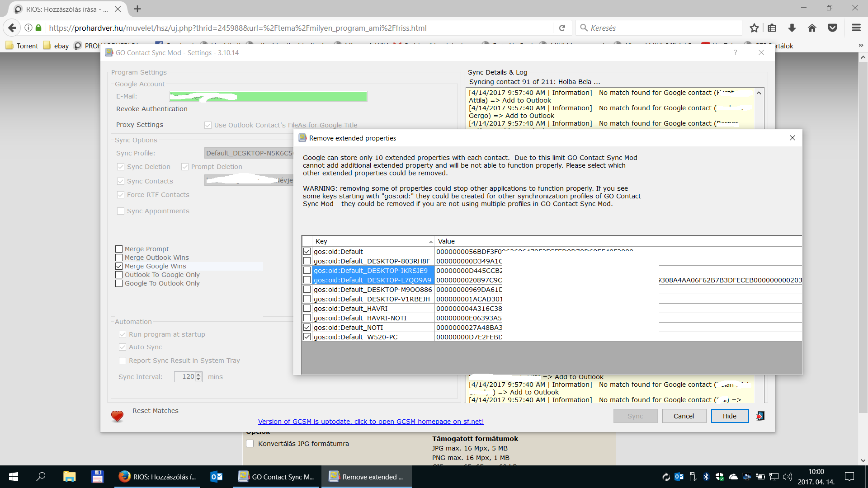This screenshot has height=488, width=868.
Task: Click the Cancel button
Action: coord(684,416)
